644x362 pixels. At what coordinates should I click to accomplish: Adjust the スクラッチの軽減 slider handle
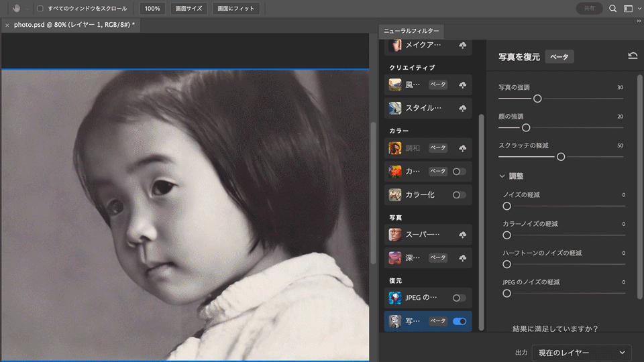click(x=561, y=157)
